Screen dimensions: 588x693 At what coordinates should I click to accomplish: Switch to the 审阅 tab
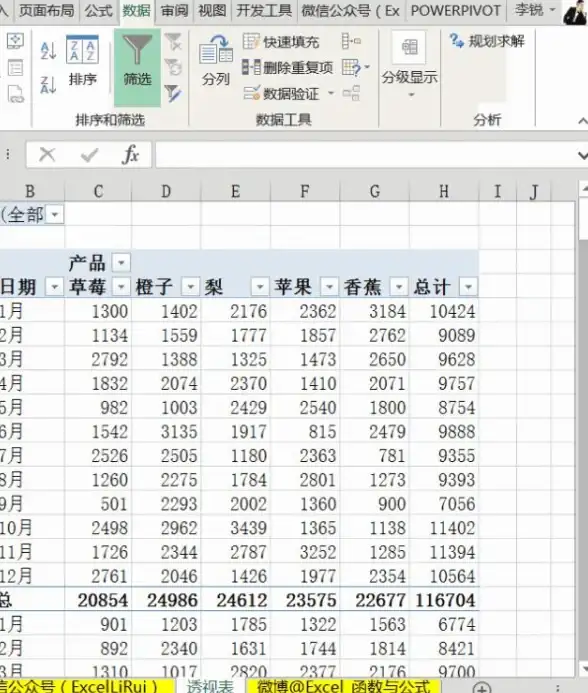point(174,10)
